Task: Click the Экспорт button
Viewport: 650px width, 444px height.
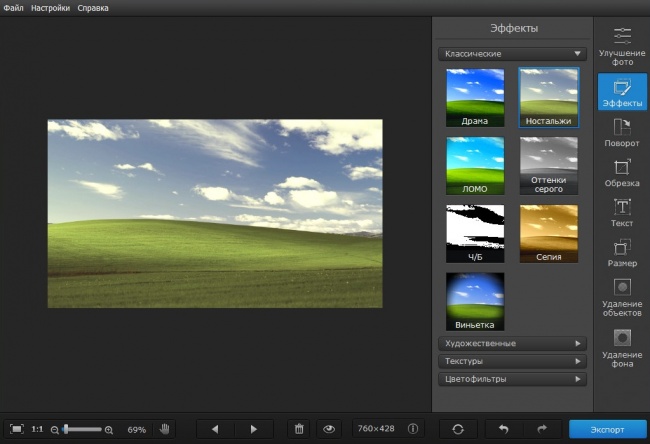Action: coord(607,429)
